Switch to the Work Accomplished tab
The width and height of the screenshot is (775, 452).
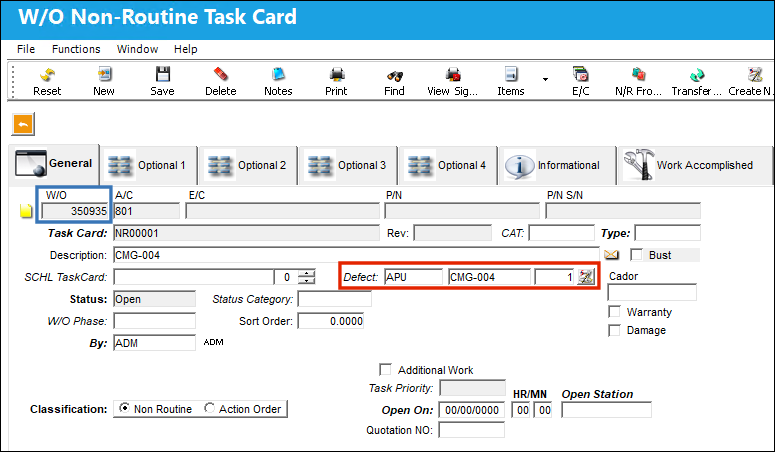click(693, 165)
